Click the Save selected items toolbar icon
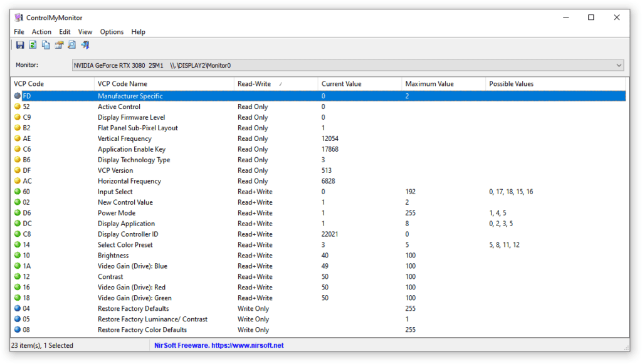The height and width of the screenshot is (364, 642). pyautogui.click(x=19, y=45)
